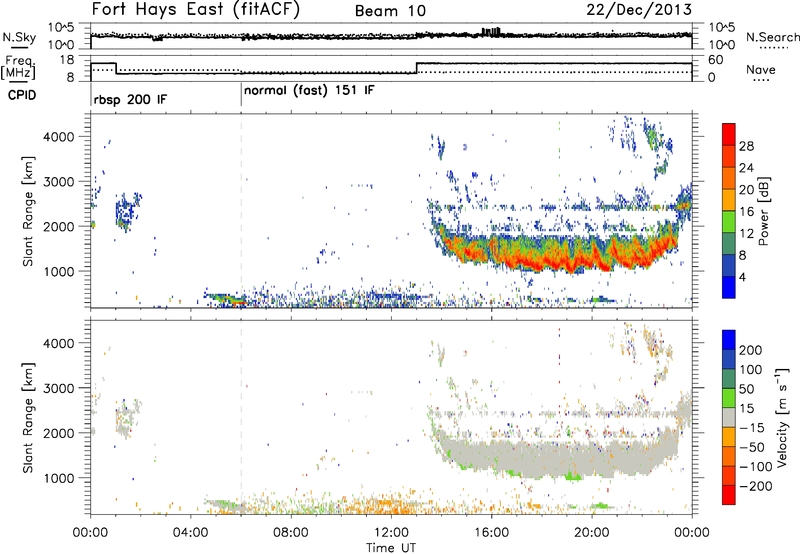Click the 'Power [dB]' colorbar label
The height and width of the screenshot is (554, 800).
click(x=763, y=211)
